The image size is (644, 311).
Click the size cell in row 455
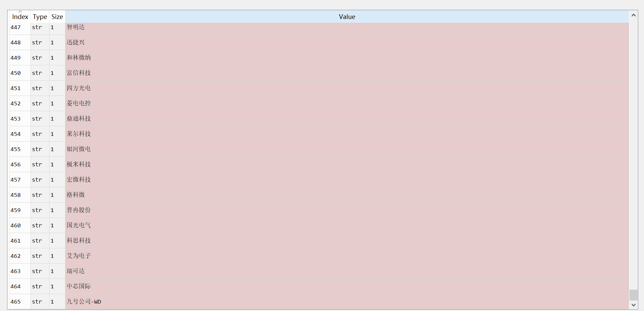(57, 149)
